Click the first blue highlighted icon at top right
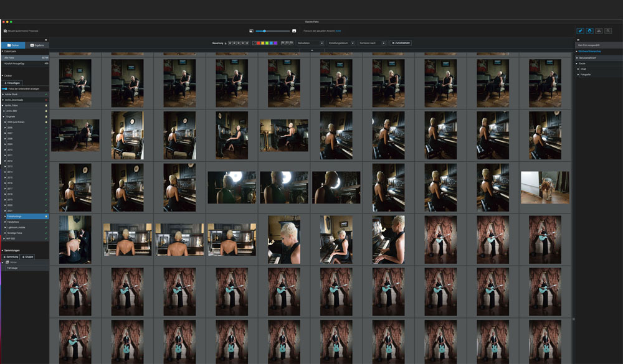 tap(580, 30)
